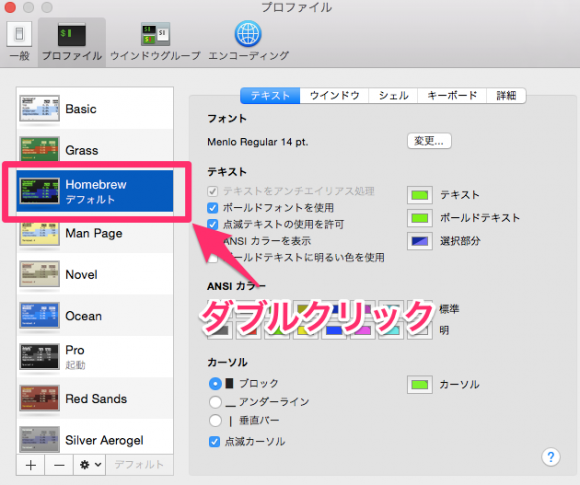Viewport: 580px width, 485px height.
Task: Toggle ボールドフォントを使用 checkbox
Action: click(x=213, y=208)
